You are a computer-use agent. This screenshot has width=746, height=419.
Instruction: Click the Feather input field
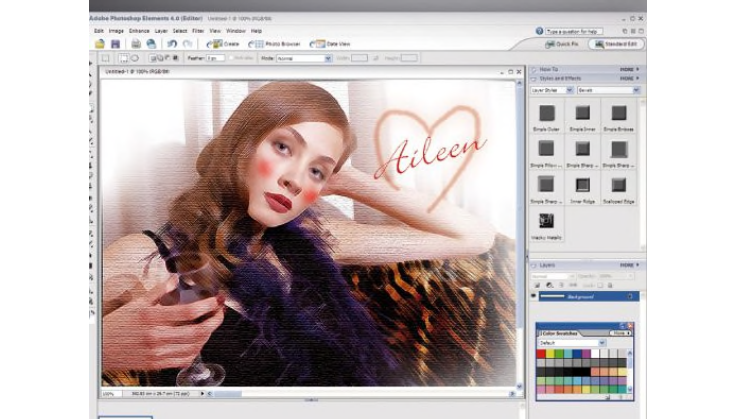pos(215,58)
